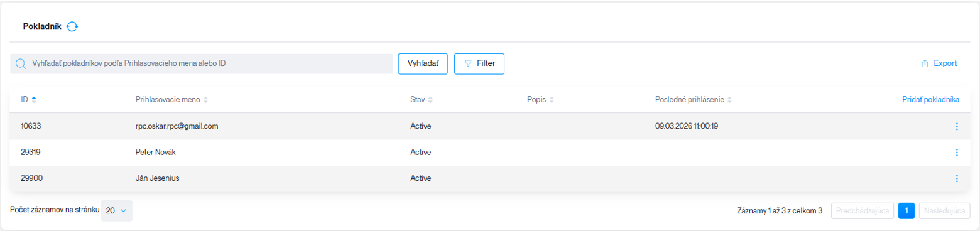Click the sort arrows on ID column
This screenshot has height=231, width=980.
coord(34,100)
